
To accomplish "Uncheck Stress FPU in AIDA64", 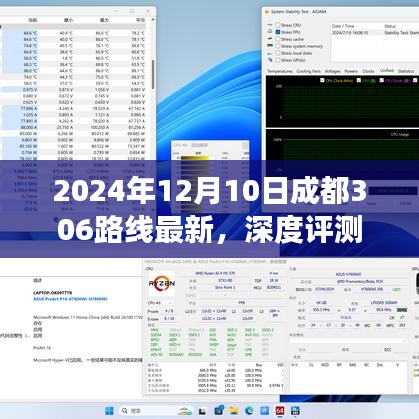I will [277, 32].
